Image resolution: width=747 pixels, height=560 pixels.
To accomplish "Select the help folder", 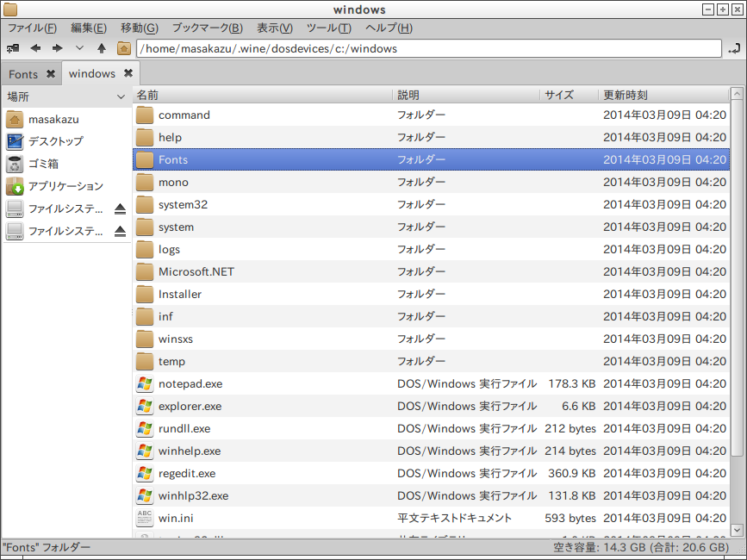I will point(431,137).
